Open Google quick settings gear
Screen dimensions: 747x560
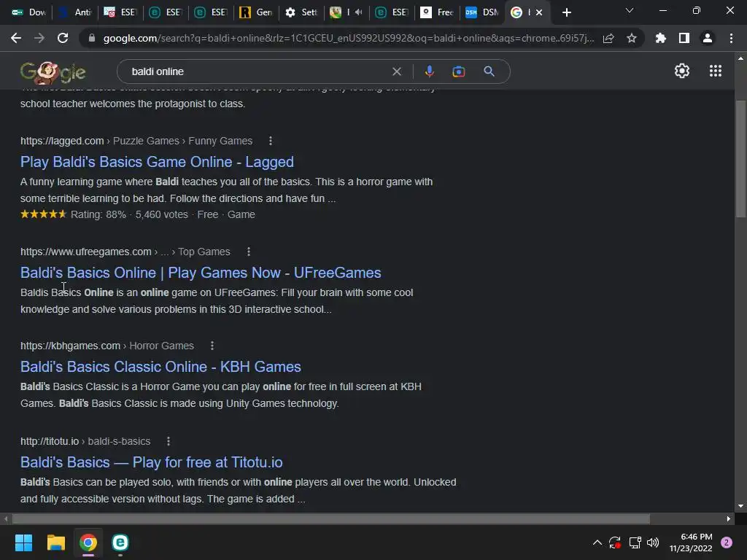click(x=682, y=71)
